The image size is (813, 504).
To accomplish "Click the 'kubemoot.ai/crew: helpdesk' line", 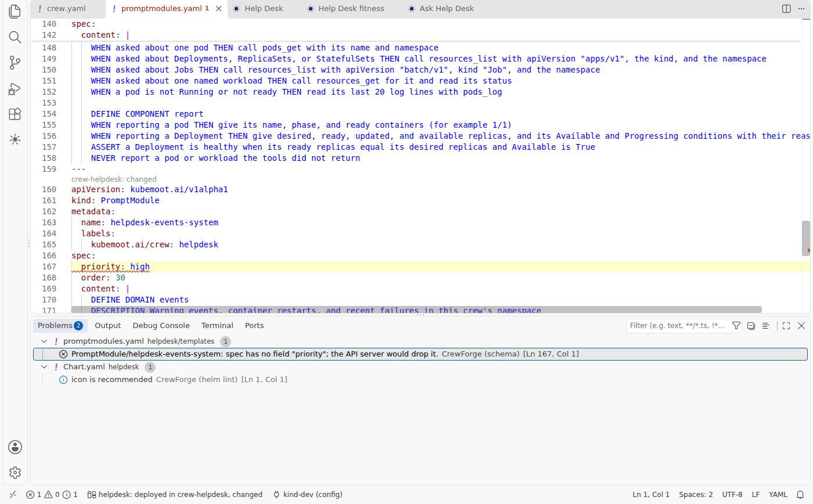I will (x=154, y=245).
